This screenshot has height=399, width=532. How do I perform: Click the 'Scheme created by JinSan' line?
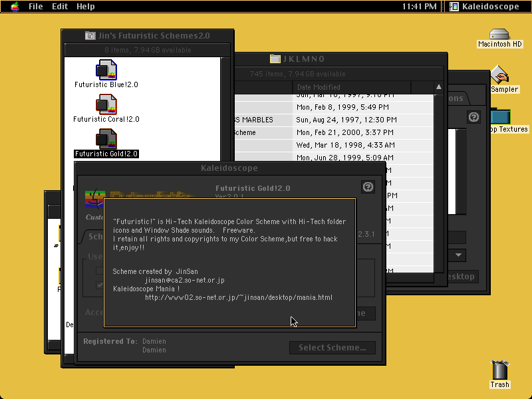pyautogui.click(x=155, y=271)
